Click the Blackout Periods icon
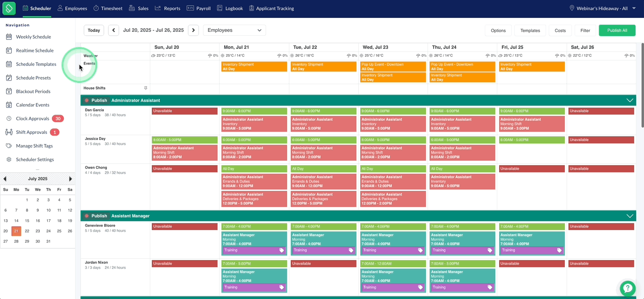This screenshot has height=299, width=644. (x=9, y=91)
